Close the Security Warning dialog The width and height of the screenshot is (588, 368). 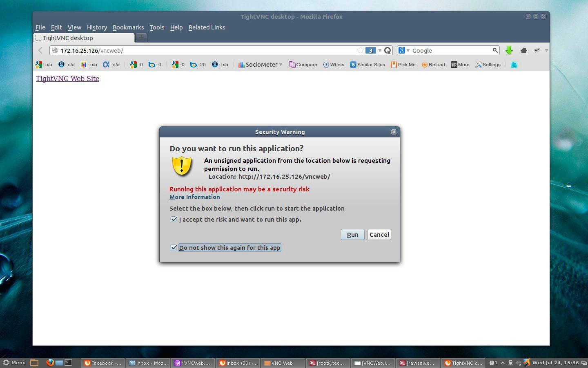click(x=394, y=132)
